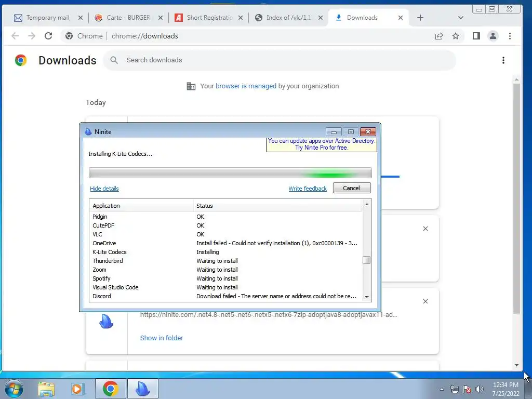This screenshot has height=399, width=532.
Task: Click the Chrome page scrollbar up arrow
Action: pos(517,79)
